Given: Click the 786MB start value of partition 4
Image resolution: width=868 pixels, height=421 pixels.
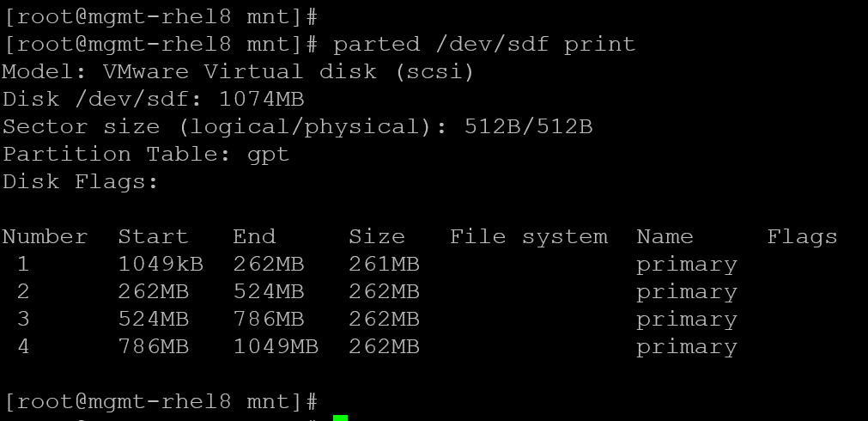Looking at the screenshot, I should (x=153, y=347).
